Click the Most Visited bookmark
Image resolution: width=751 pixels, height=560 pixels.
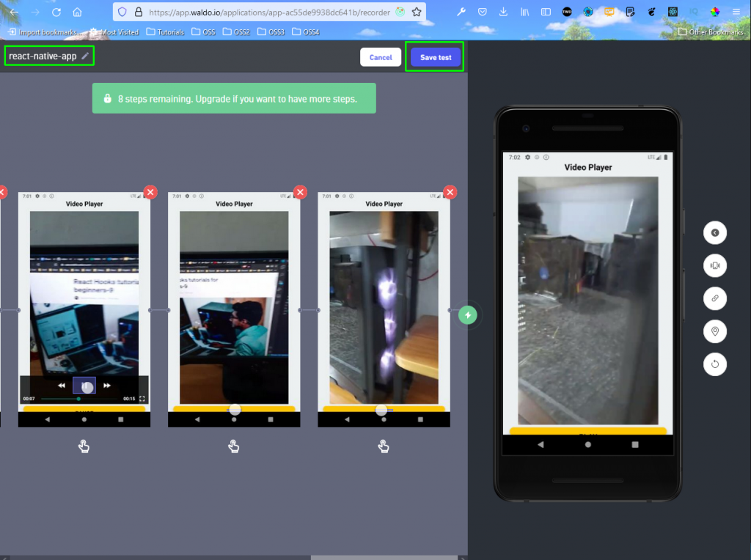(x=114, y=32)
